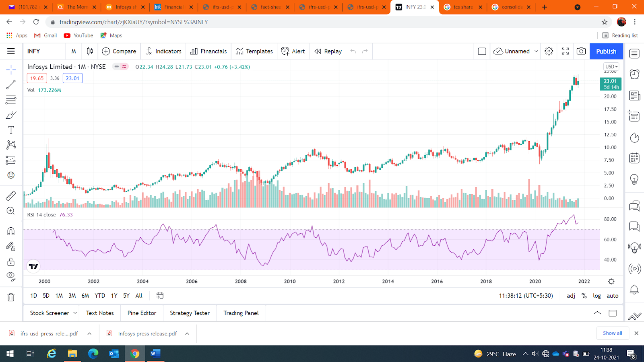The width and height of the screenshot is (644, 362).
Task: Open the Pine Editor tab
Action: 142,313
